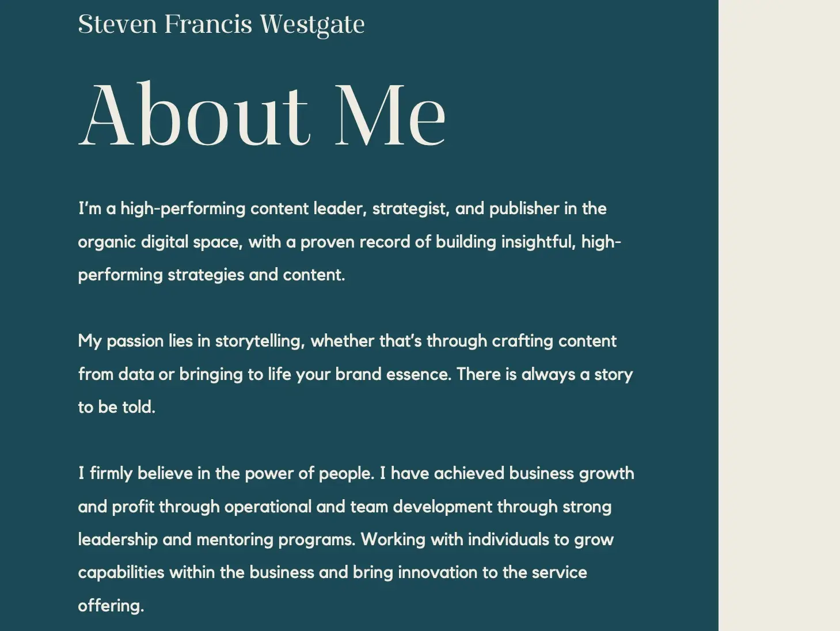
Task: Click the line leadership and mentoring programs
Action: (x=345, y=539)
